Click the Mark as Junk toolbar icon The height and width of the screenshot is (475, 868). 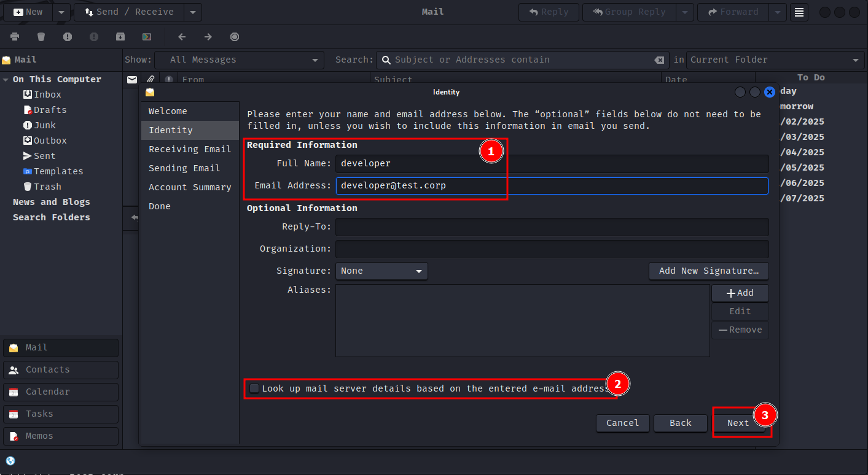pos(68,37)
